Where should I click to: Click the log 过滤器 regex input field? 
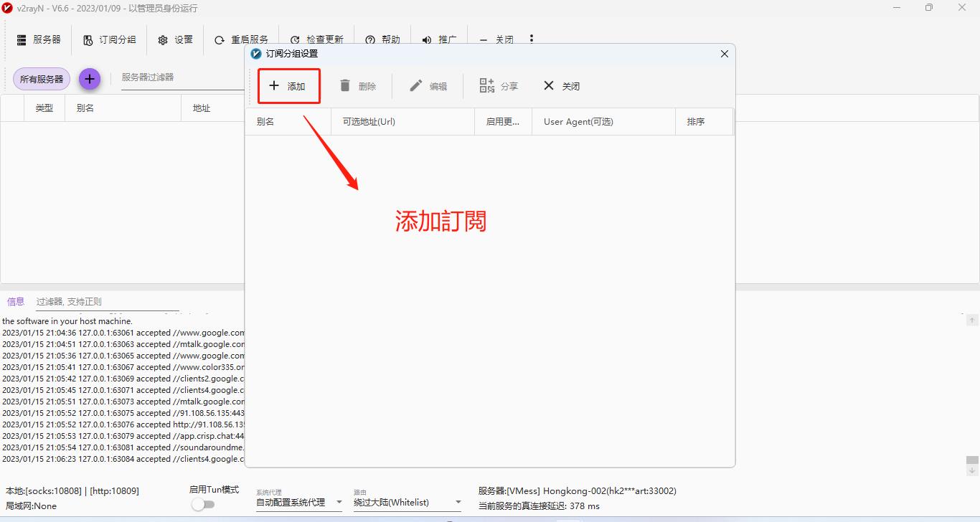coord(108,302)
